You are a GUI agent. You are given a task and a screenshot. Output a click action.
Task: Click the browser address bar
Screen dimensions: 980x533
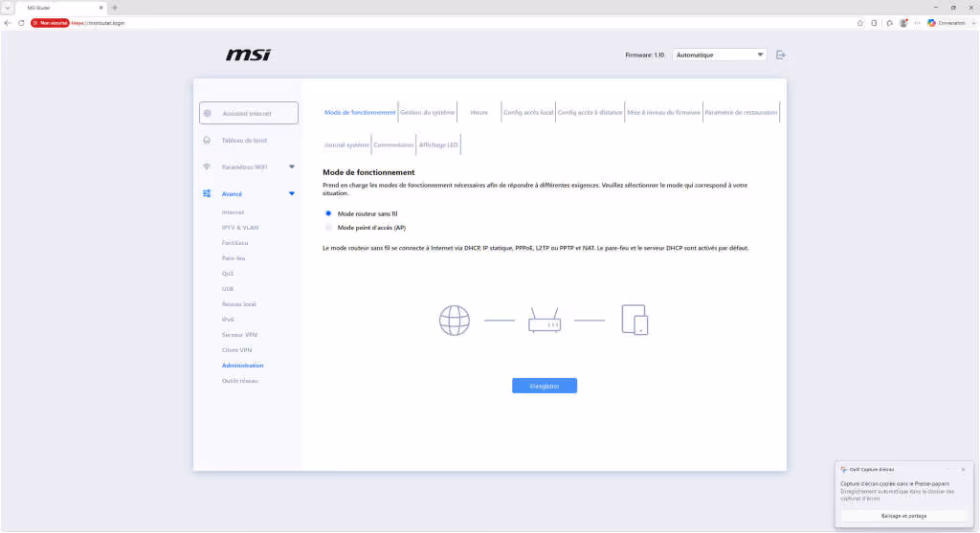coord(437,23)
